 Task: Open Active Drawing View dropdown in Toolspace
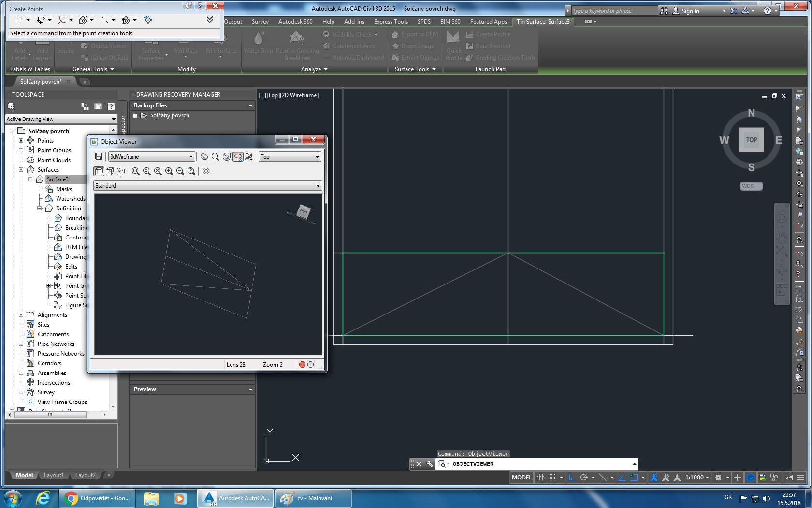coord(61,119)
